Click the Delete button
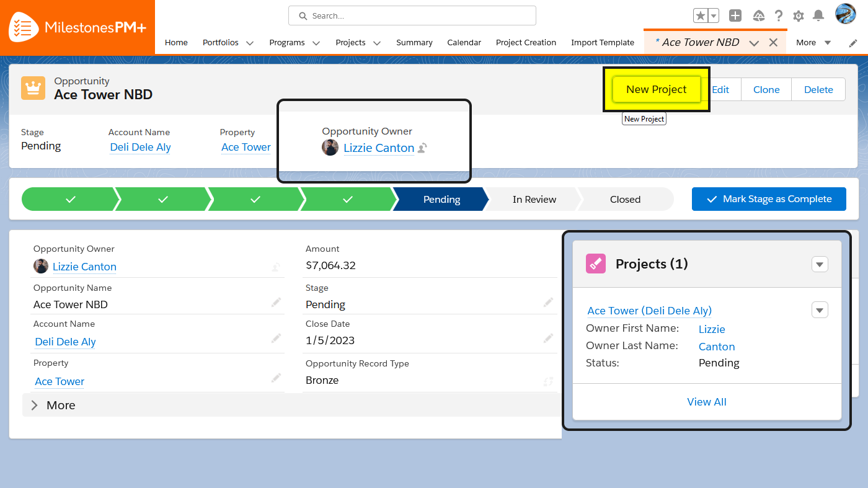The height and width of the screenshot is (488, 868). click(x=818, y=89)
